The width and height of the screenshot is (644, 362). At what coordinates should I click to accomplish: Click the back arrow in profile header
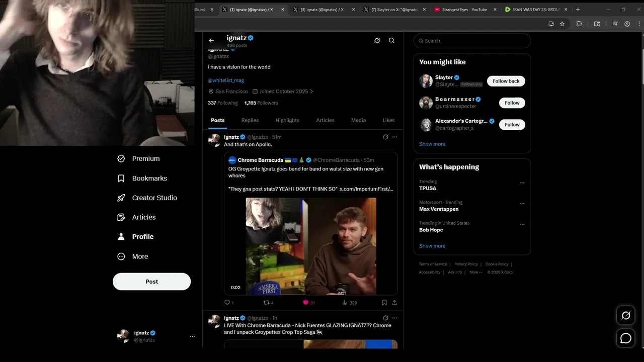[x=211, y=41]
